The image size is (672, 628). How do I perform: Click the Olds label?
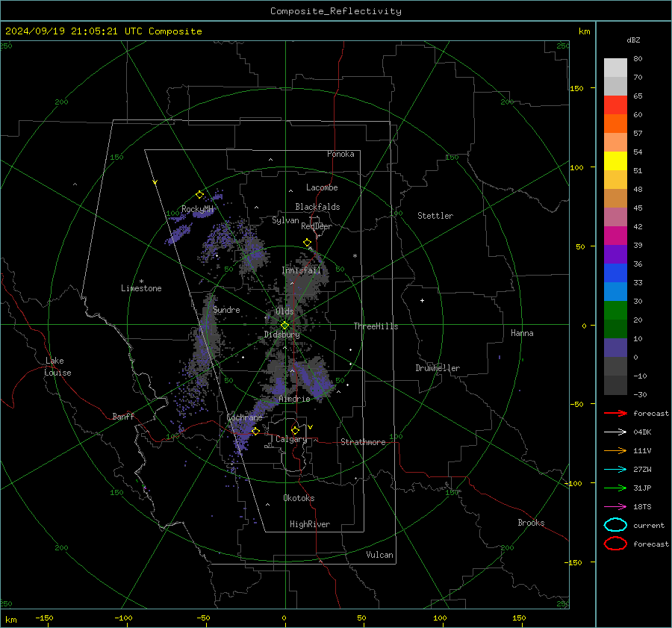[x=284, y=311]
